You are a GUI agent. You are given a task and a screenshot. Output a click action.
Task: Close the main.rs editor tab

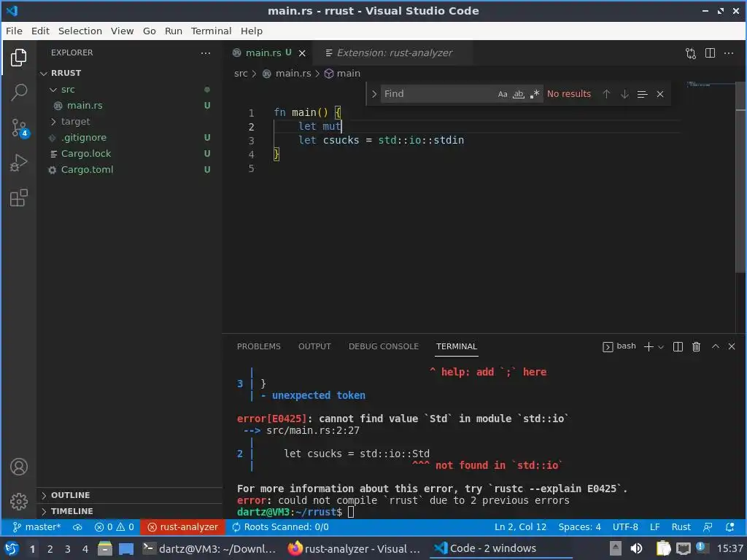[x=302, y=53]
